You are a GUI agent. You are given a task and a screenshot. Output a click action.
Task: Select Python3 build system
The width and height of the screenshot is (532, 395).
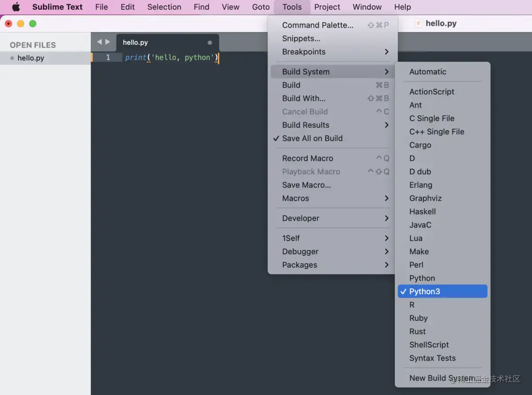[442, 291]
